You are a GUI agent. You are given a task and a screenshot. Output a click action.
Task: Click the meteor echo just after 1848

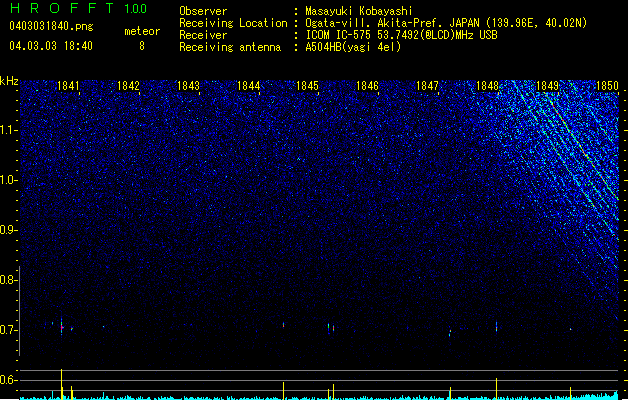click(x=496, y=327)
